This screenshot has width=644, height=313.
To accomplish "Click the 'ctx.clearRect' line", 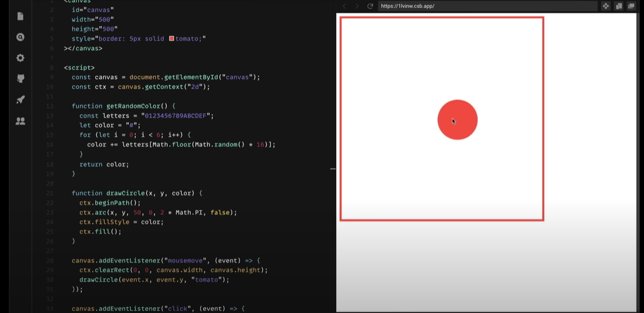I will click(174, 270).
